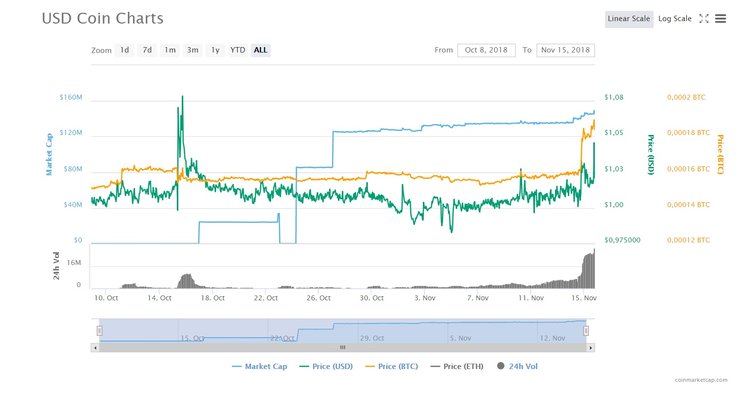Viewport: 750px width, 398px height.
Task: Switch to Log Scale
Action: [x=675, y=19]
